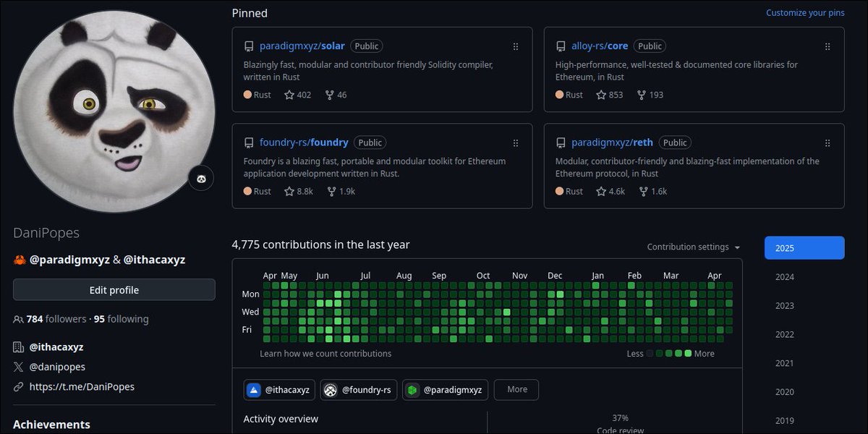This screenshot has height=434, width=868.
Task: Click the Public badge on foundry
Action: [x=370, y=142]
